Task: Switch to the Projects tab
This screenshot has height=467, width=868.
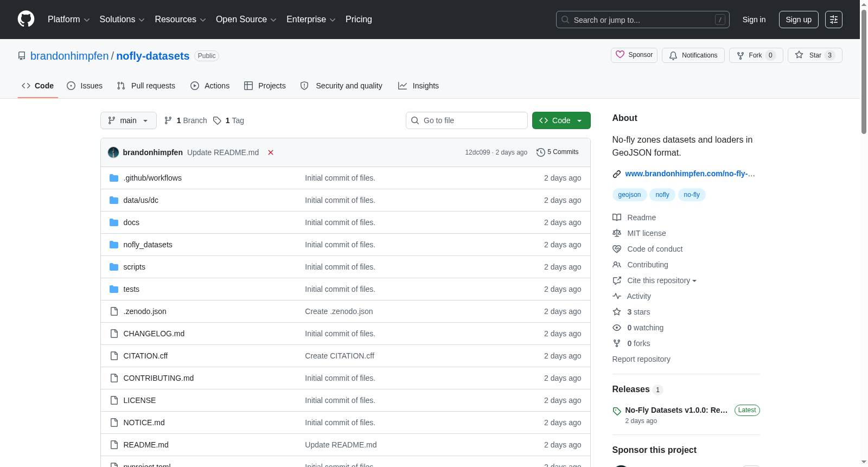Action: pos(265,86)
